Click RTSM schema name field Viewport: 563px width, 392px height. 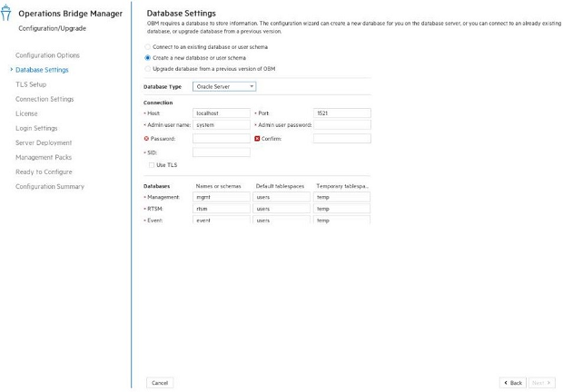click(222, 209)
